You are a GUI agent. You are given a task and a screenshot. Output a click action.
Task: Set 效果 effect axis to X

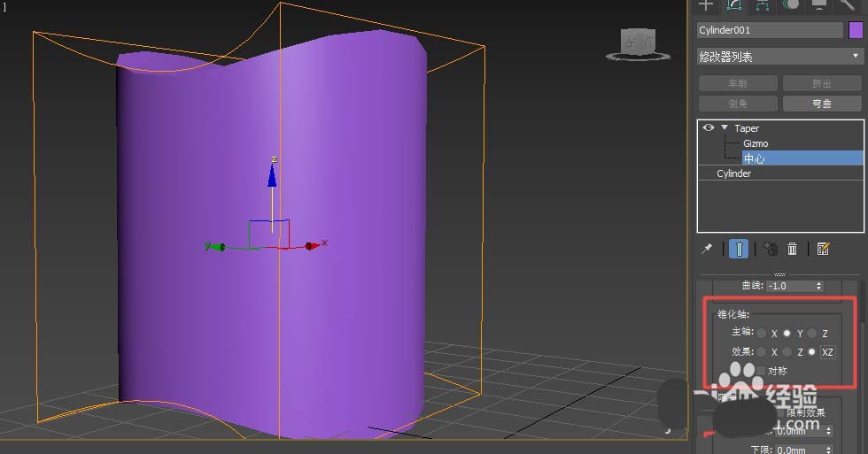pyautogui.click(x=762, y=351)
